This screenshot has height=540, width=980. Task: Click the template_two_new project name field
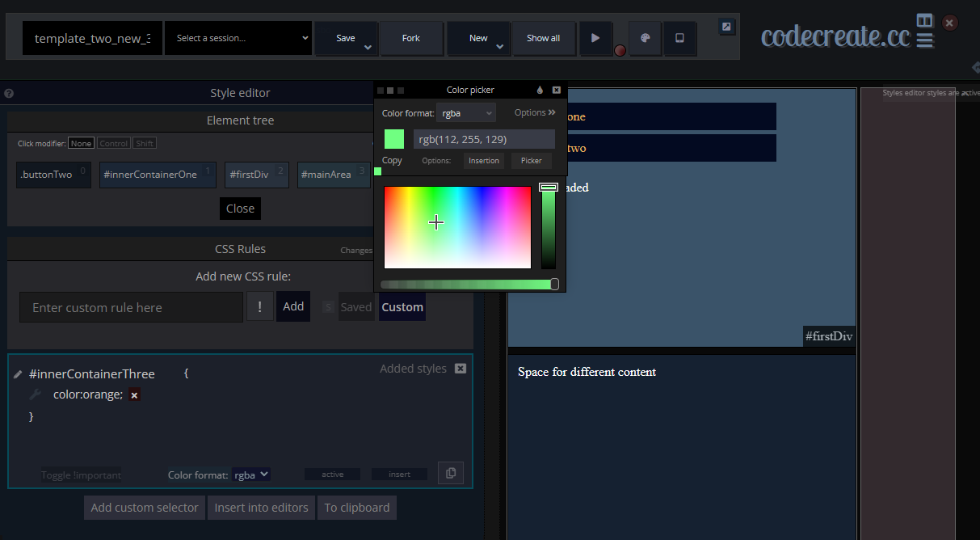pyautogui.click(x=92, y=38)
